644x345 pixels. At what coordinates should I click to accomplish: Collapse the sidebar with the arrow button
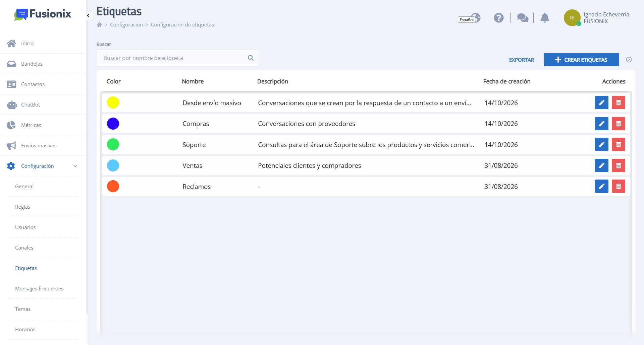(x=88, y=16)
